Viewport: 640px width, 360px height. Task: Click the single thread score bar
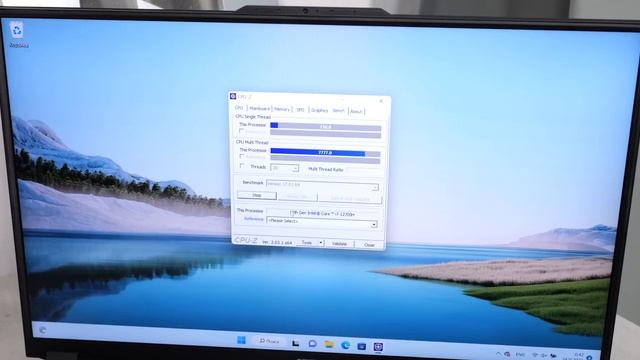(x=326, y=127)
